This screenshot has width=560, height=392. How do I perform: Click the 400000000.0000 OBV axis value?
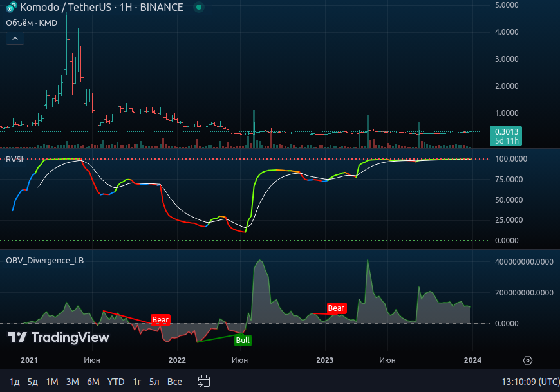pos(524,262)
